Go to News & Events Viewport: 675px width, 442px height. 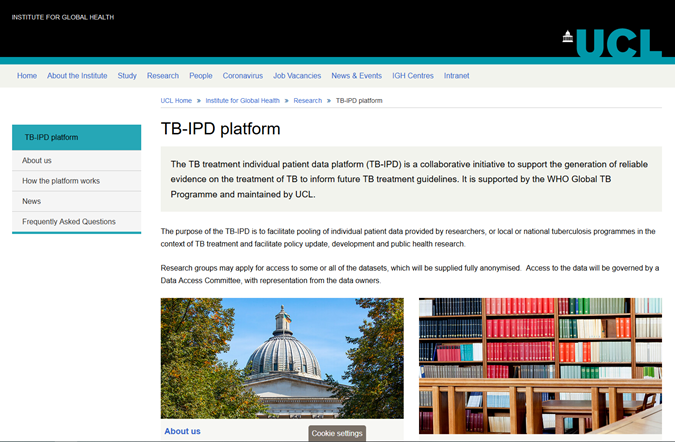pyautogui.click(x=356, y=76)
